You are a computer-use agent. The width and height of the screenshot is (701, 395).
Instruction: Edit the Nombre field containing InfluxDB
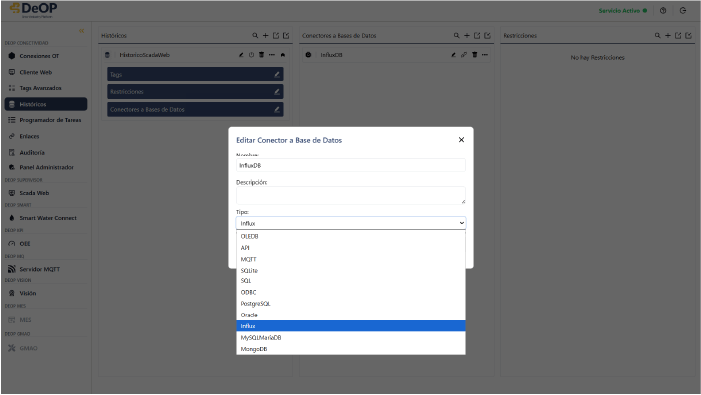[350, 165]
